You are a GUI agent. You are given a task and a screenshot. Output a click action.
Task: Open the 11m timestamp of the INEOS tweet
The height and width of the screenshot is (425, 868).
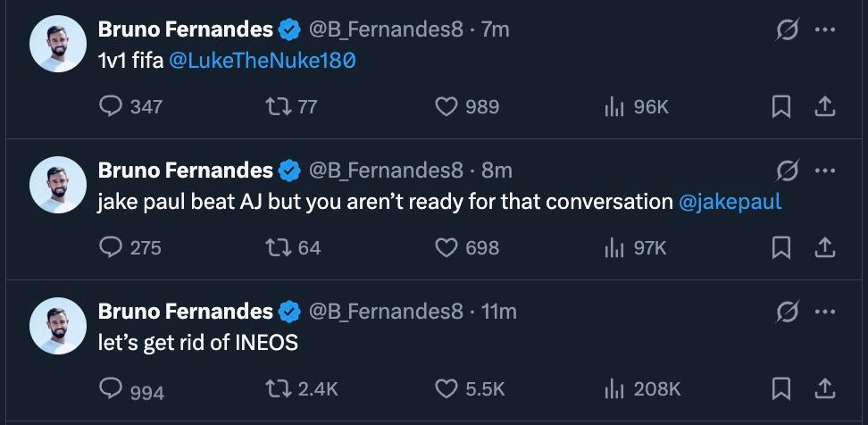click(498, 312)
